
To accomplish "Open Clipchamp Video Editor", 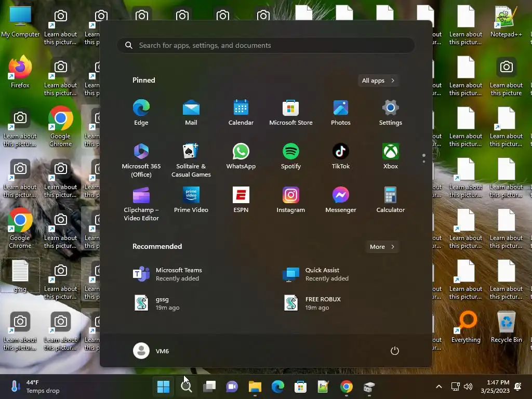I will tap(141, 204).
